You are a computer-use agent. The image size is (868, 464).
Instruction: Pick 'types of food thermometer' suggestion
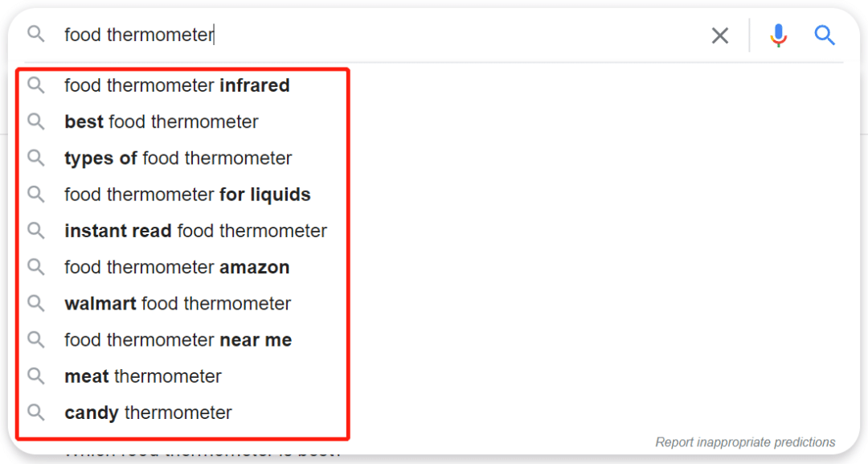tap(178, 158)
